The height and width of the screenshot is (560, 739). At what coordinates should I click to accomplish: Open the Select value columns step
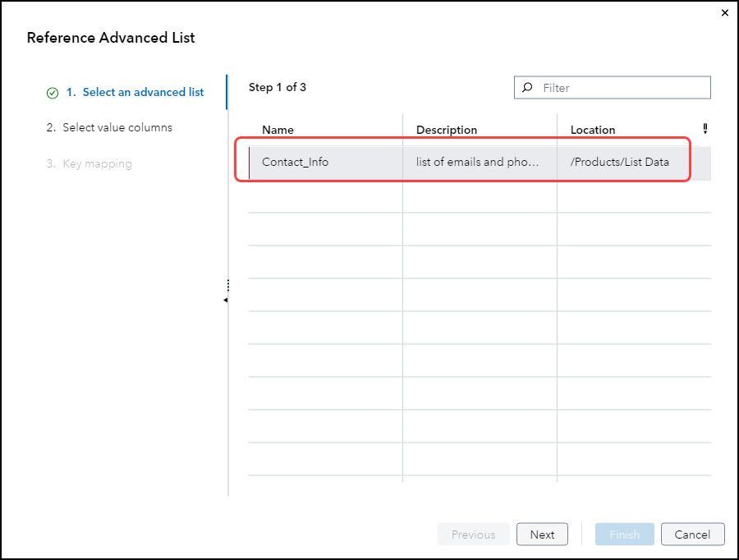click(117, 127)
